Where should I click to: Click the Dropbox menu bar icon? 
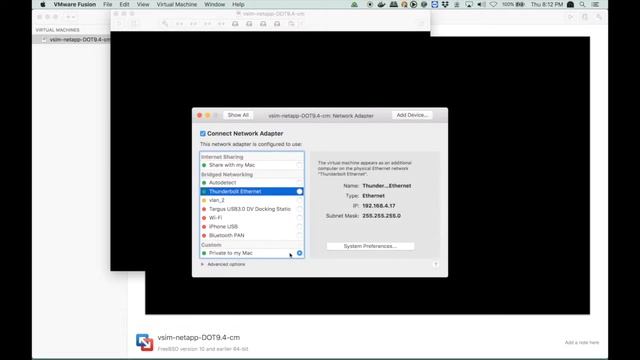445,4
